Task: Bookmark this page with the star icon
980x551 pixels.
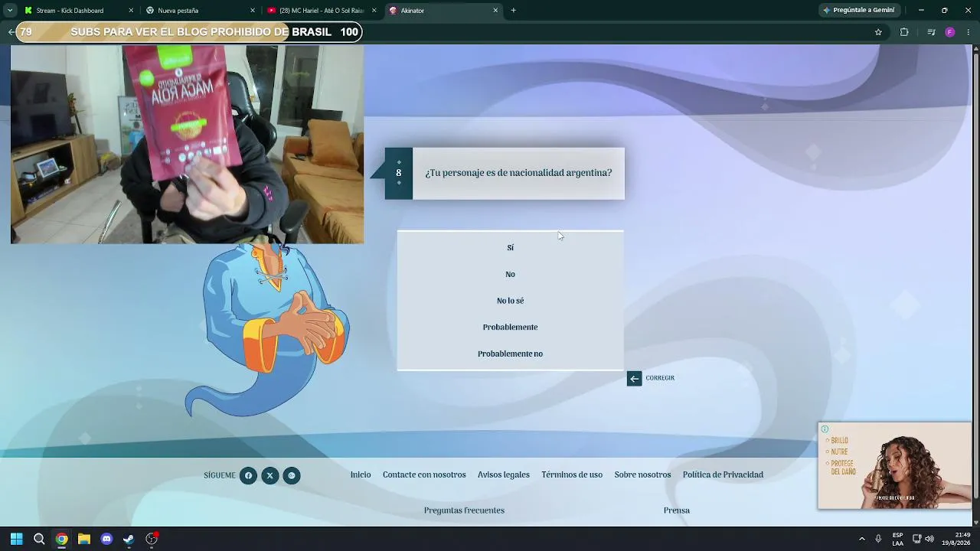Action: 878,32
